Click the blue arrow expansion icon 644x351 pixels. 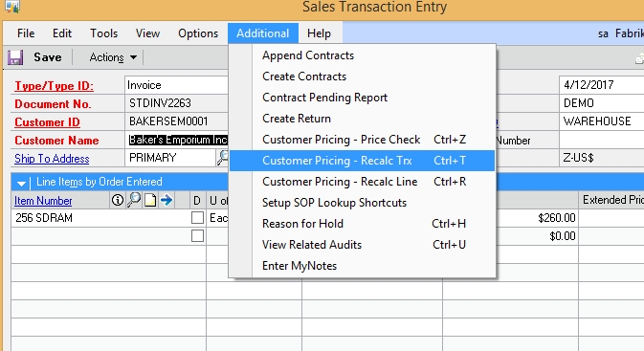pos(167,200)
